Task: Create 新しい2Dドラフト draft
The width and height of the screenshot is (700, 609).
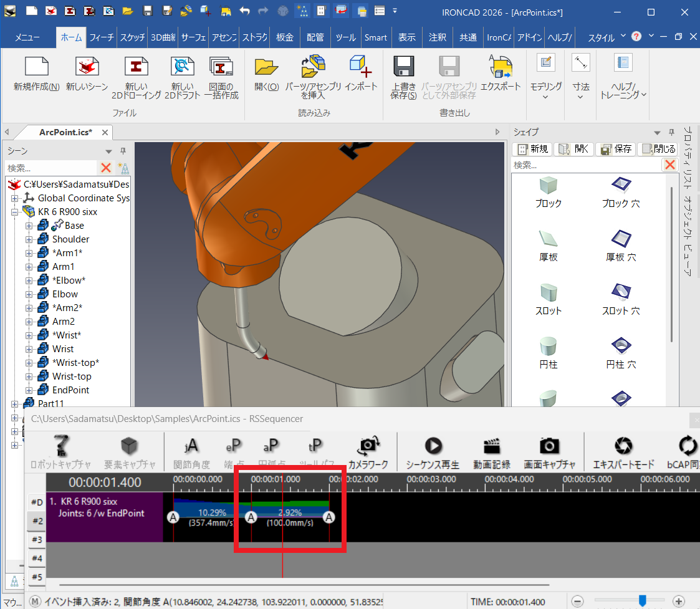Action: click(182, 66)
